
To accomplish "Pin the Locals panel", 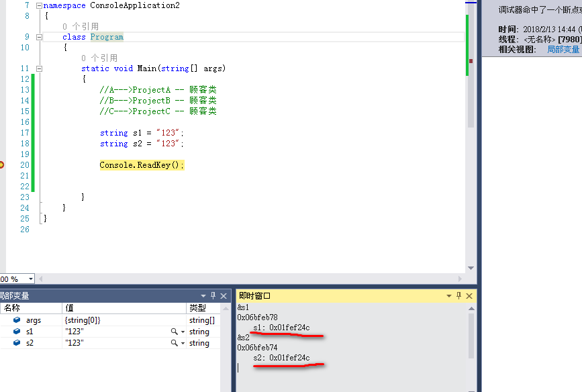I will (213, 296).
